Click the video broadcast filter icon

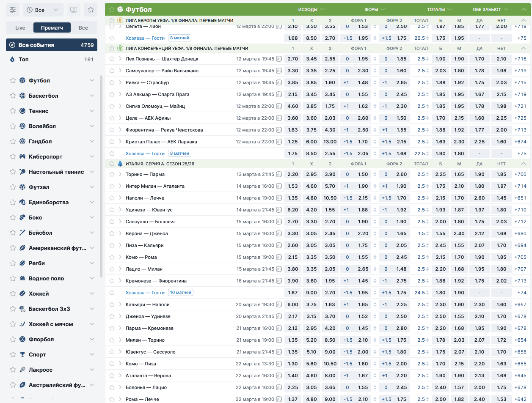tap(74, 10)
